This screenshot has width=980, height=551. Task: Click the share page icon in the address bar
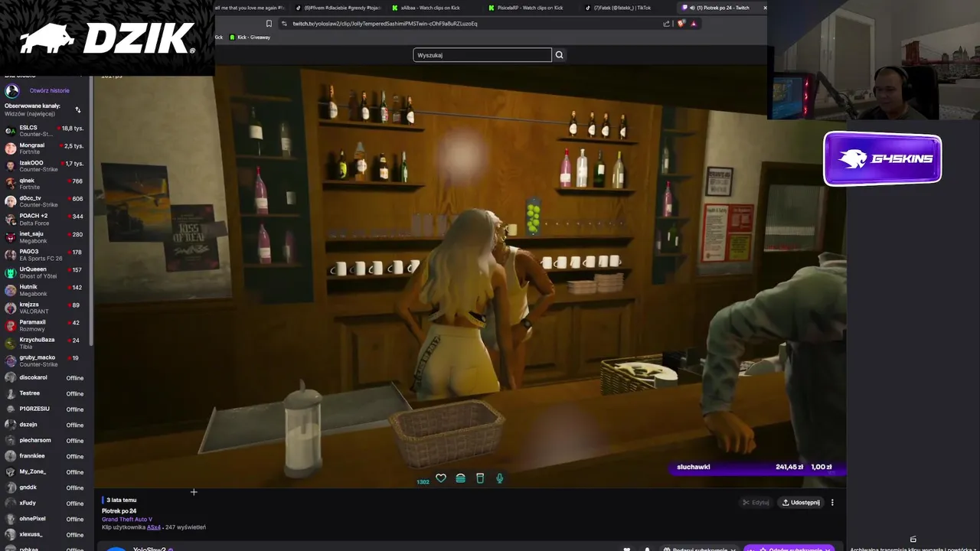666,24
